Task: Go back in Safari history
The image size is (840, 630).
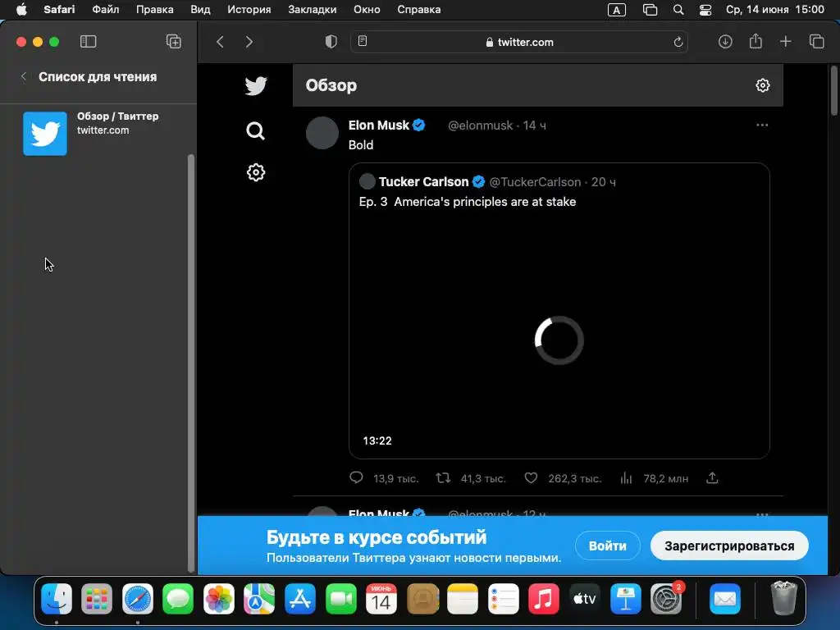Action: 220,42
